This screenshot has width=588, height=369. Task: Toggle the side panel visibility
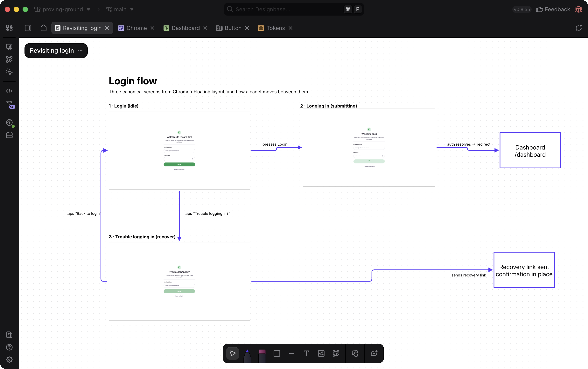point(28,28)
